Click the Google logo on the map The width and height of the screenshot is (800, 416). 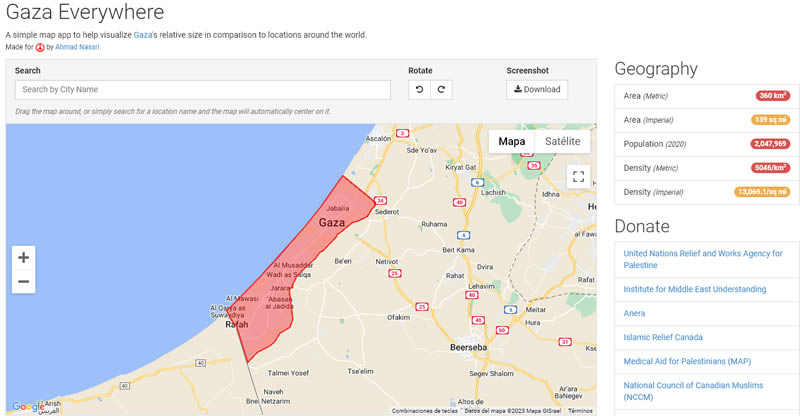point(28,407)
